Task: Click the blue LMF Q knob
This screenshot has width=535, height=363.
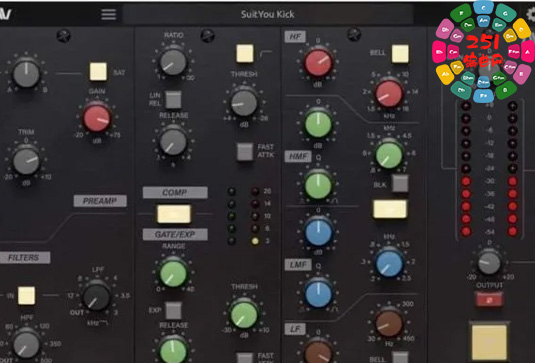Action: click(x=318, y=293)
